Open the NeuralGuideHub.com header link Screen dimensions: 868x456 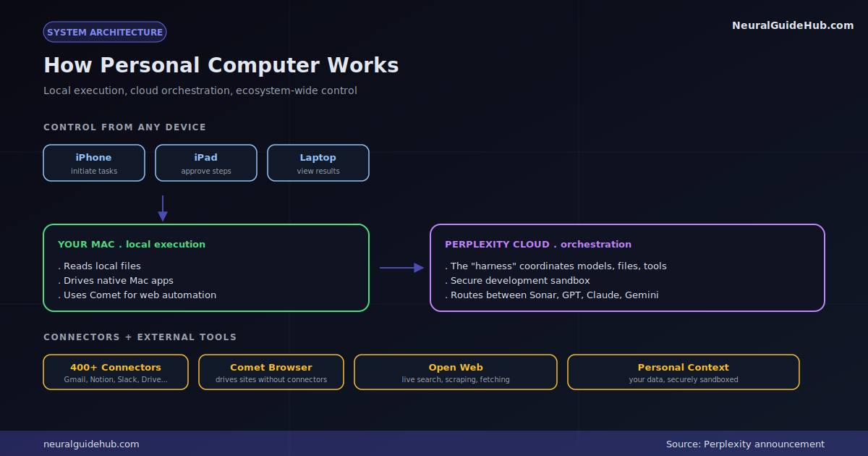pyautogui.click(x=793, y=25)
